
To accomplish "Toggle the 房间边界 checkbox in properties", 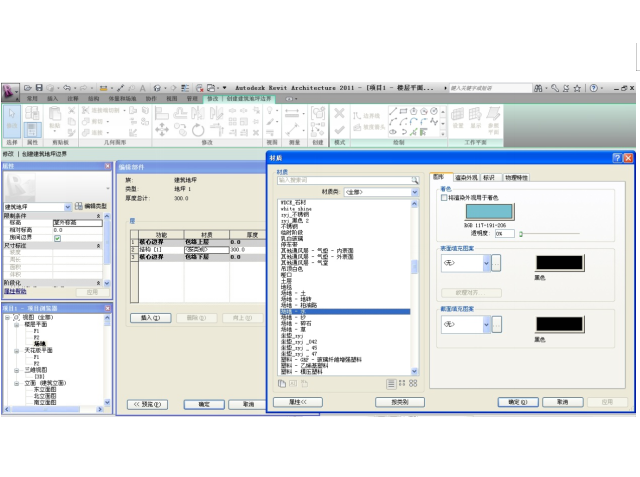I will click(57, 238).
